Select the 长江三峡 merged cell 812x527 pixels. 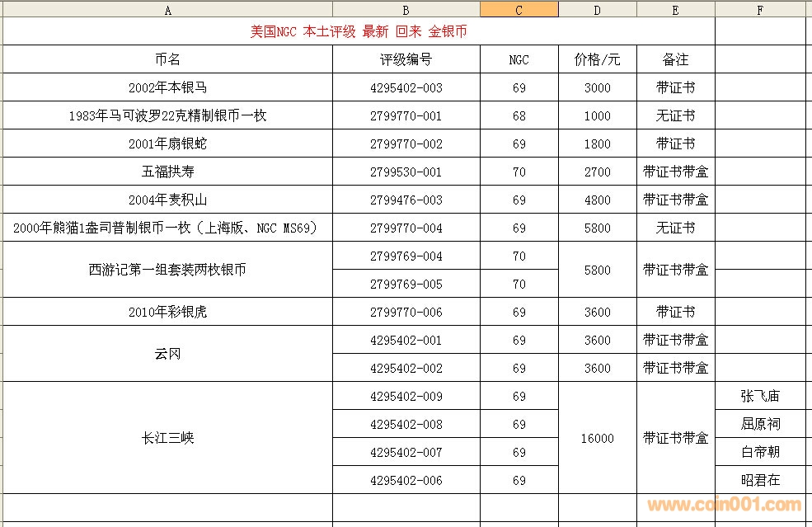pos(168,438)
